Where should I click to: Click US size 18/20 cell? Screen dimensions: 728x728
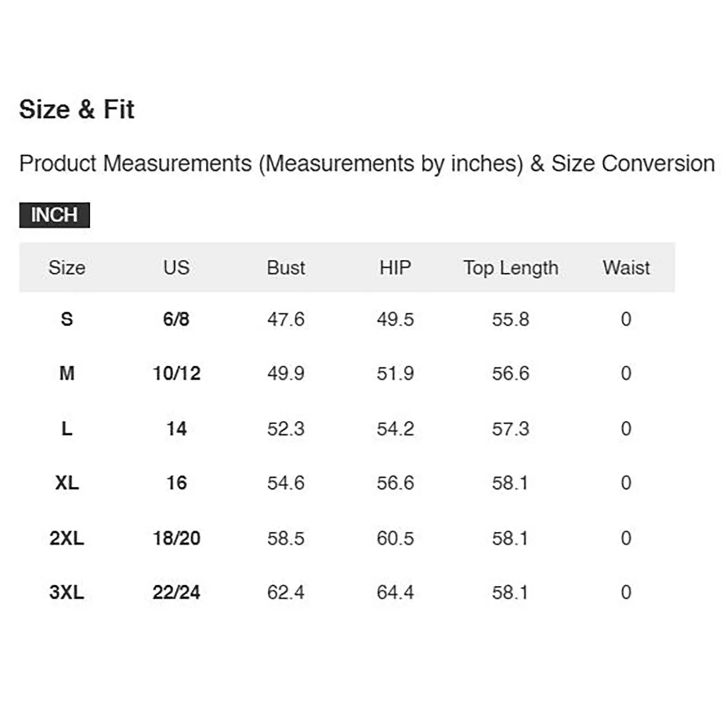(177, 538)
